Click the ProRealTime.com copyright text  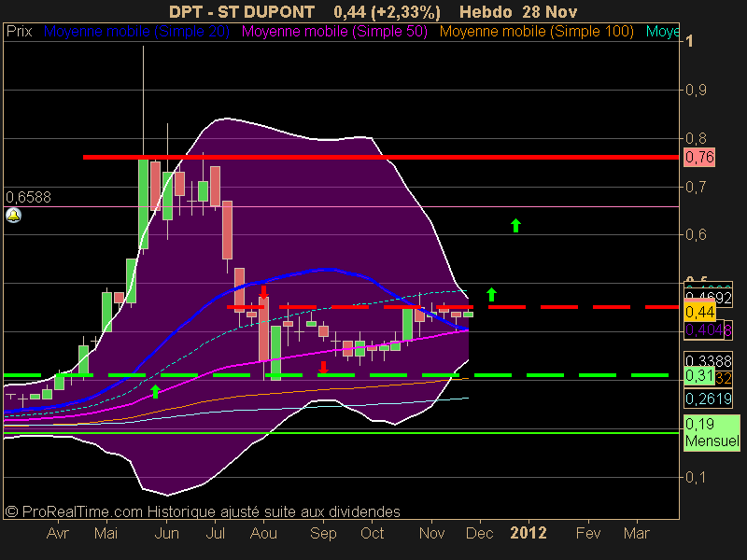[x=203, y=511]
